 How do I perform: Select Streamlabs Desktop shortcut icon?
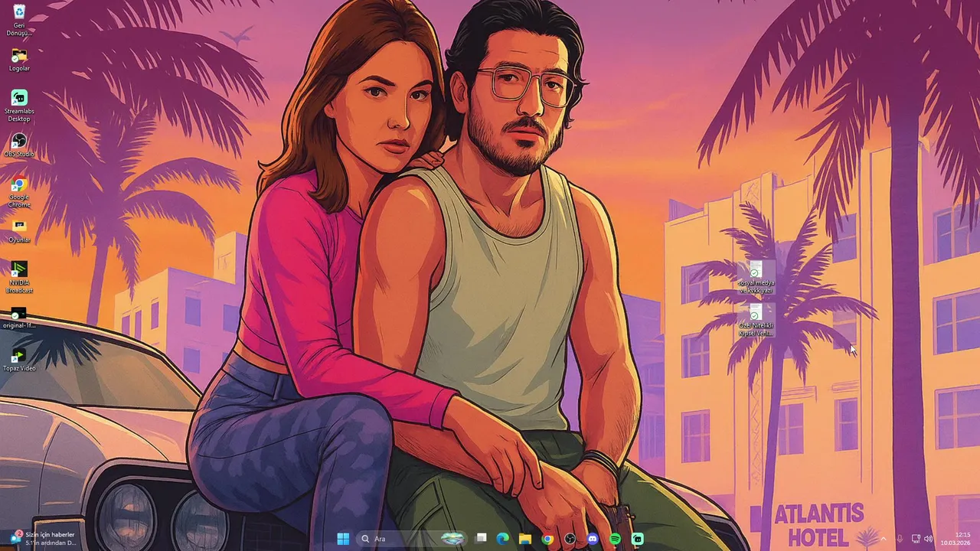click(x=19, y=106)
